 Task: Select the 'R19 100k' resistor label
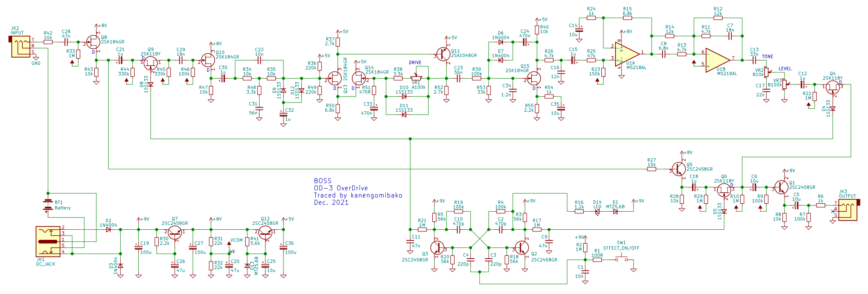458,205
